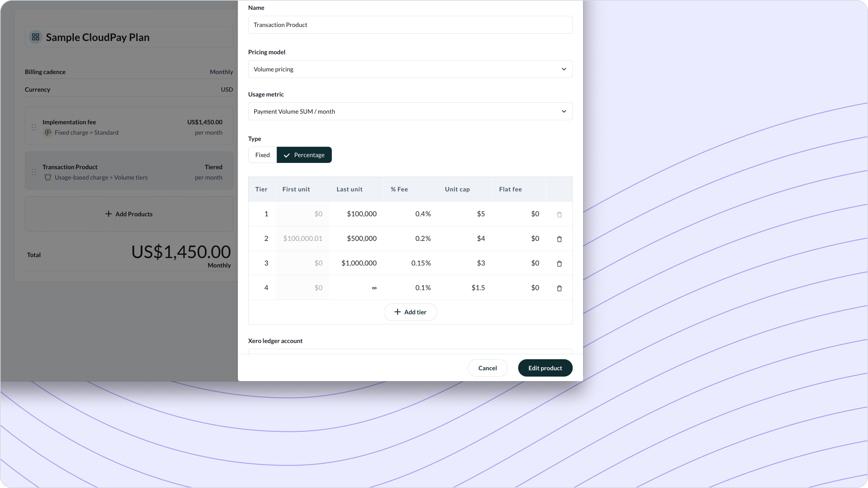Click the Sample CloudPay Plan grid icon
The height and width of the screenshot is (488, 868).
click(35, 37)
